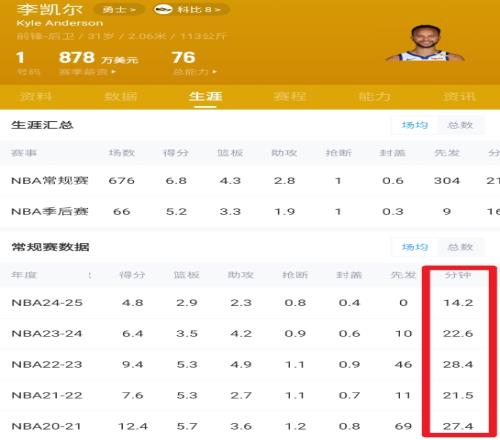The height and width of the screenshot is (440, 500).
Task: Open the 资讯 tab
Action: 459,96
